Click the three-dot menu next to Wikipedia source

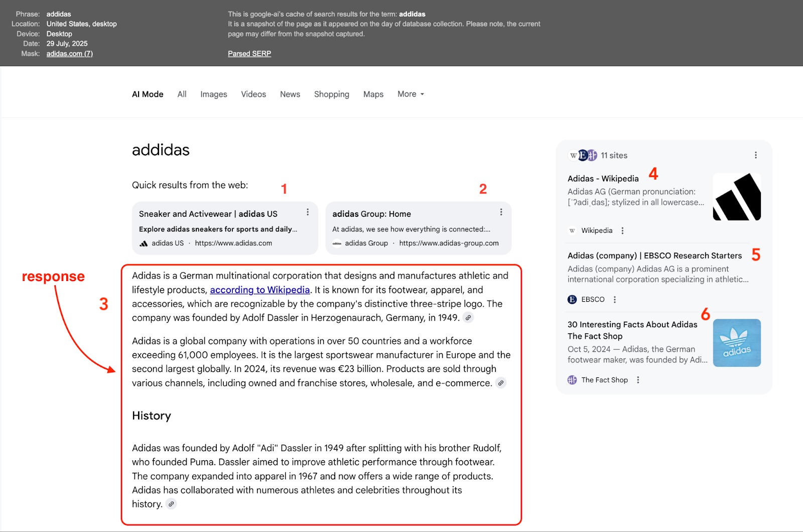click(622, 231)
